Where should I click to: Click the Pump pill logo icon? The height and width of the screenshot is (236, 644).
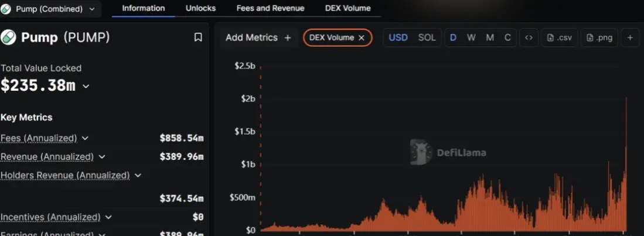(x=8, y=37)
